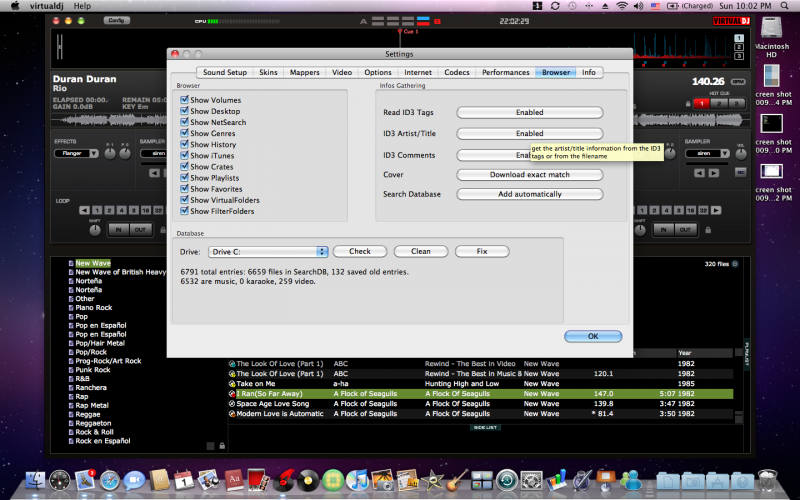800x500 pixels.
Task: Click Download exact match cover button
Action: point(530,174)
